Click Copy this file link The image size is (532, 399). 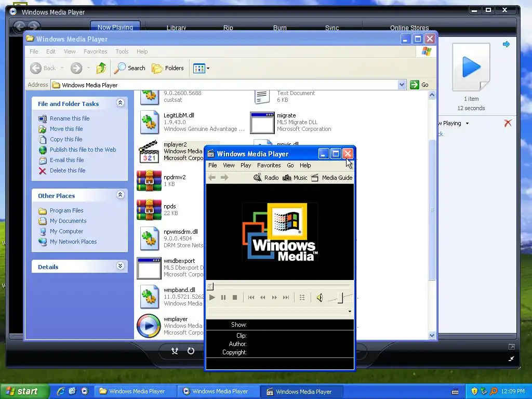tap(66, 139)
